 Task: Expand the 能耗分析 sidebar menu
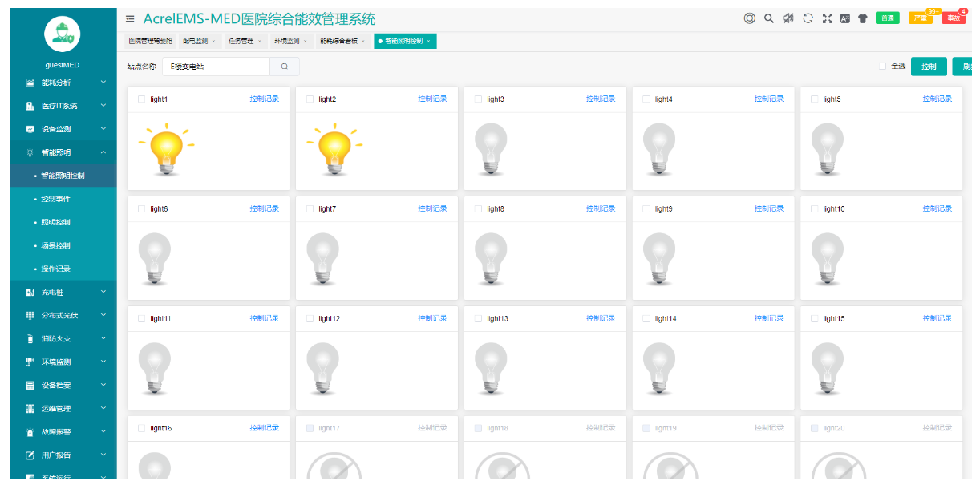coord(64,83)
